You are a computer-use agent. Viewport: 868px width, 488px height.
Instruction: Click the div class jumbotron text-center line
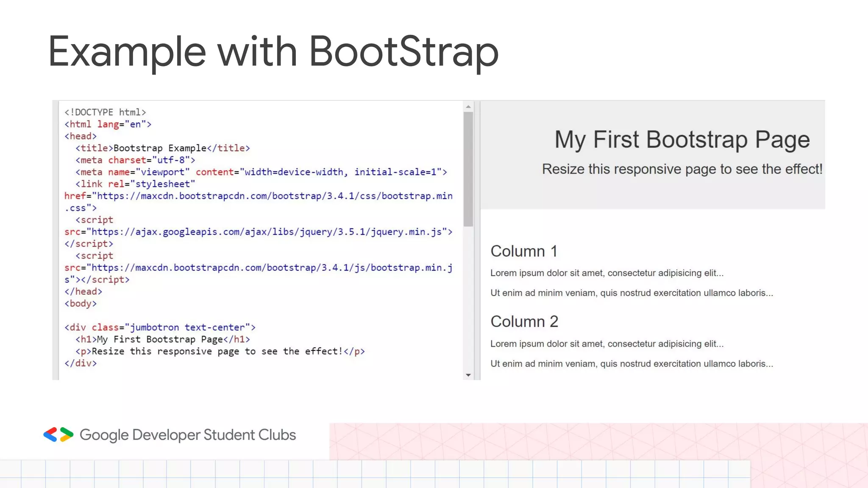coord(160,327)
